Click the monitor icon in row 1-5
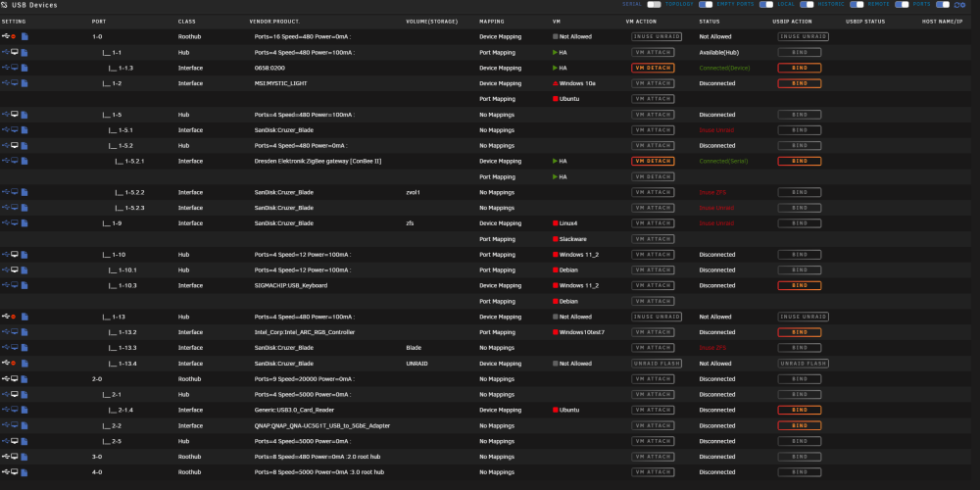This screenshot has width=980, height=490. [15, 115]
